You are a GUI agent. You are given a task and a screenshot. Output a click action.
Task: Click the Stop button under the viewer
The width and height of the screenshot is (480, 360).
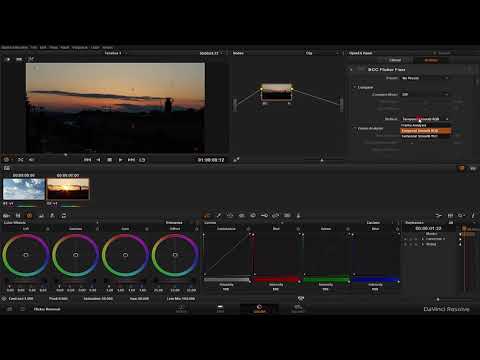tap(109, 160)
